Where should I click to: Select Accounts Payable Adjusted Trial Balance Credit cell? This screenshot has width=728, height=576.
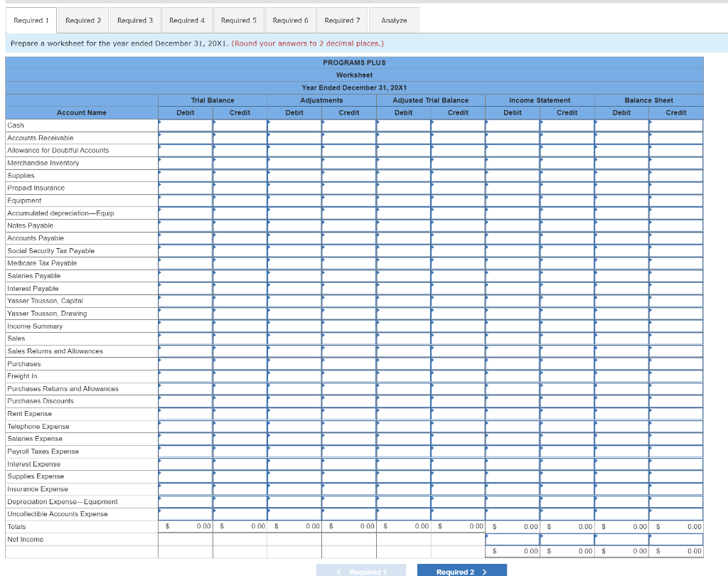point(459,238)
